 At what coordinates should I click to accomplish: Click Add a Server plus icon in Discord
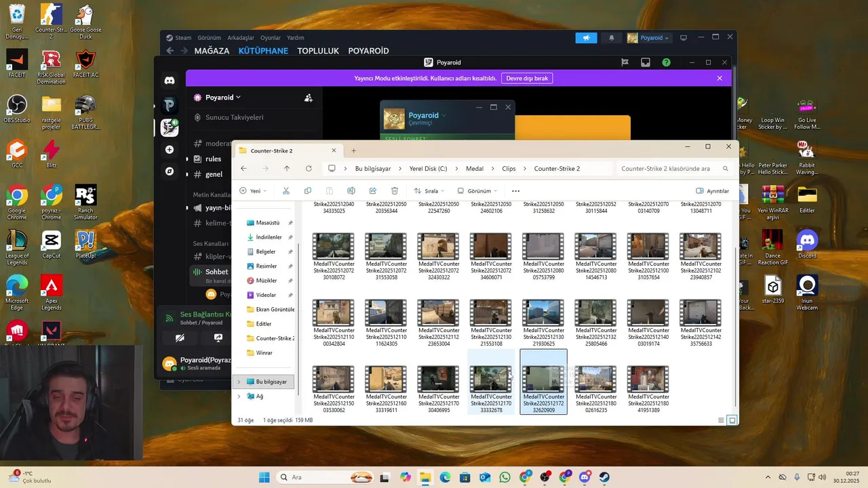pos(170,149)
